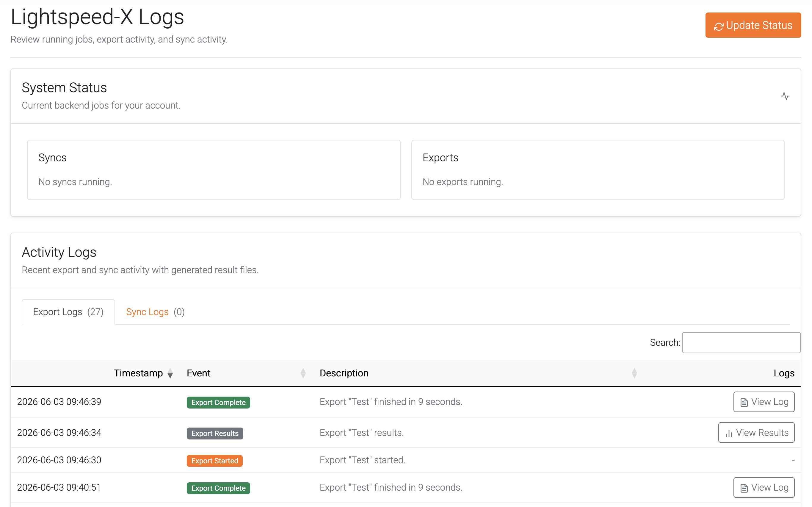
Task: Sort by the Event column header
Action: coord(247,373)
